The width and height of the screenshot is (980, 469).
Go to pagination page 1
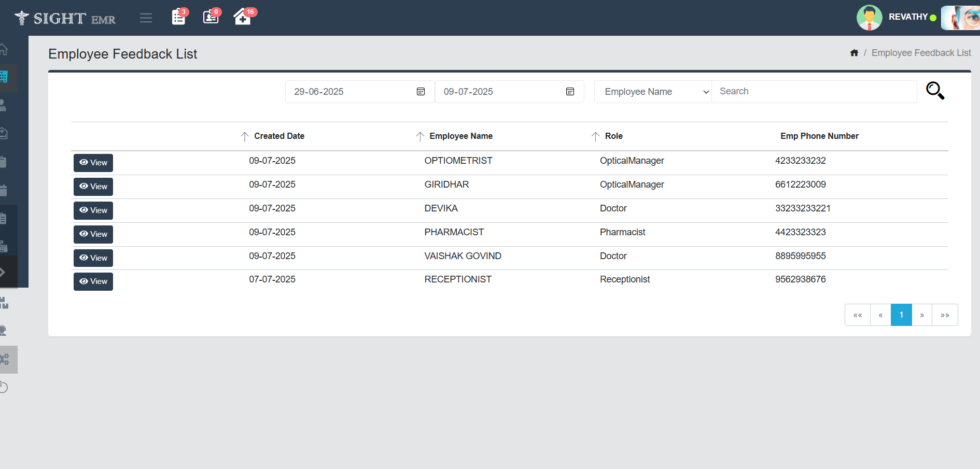[x=901, y=315]
